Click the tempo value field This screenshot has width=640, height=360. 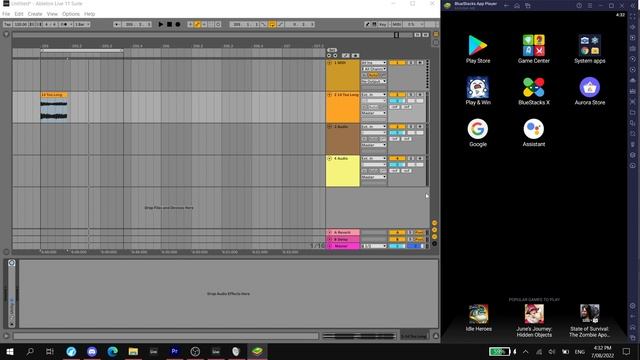tap(20, 24)
